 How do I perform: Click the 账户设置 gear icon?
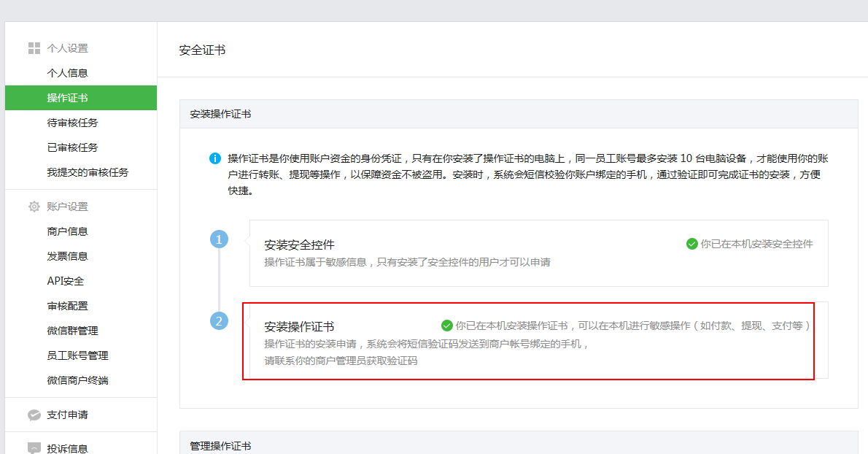(34, 207)
